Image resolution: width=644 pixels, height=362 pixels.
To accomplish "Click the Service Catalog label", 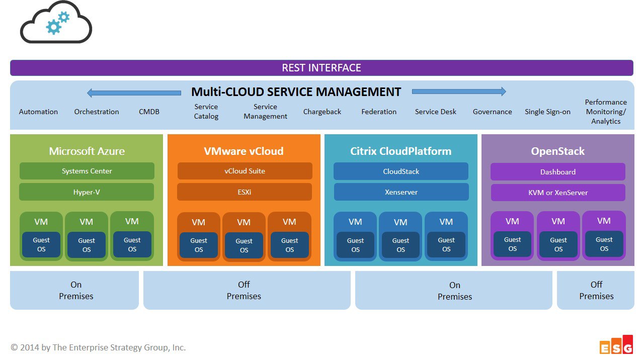I will 206,112.
